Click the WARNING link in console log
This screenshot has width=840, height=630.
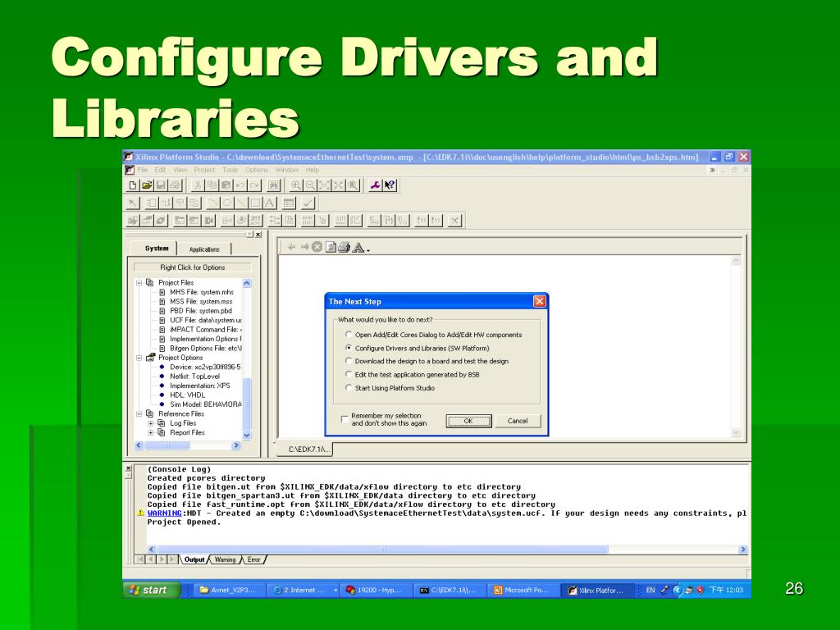click(164, 514)
